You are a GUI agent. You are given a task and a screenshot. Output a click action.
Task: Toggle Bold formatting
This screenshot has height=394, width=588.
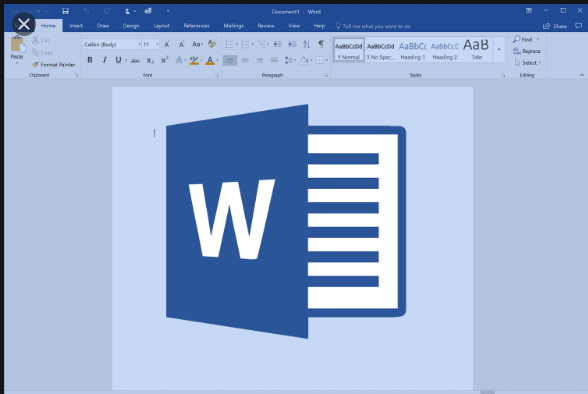tap(90, 60)
